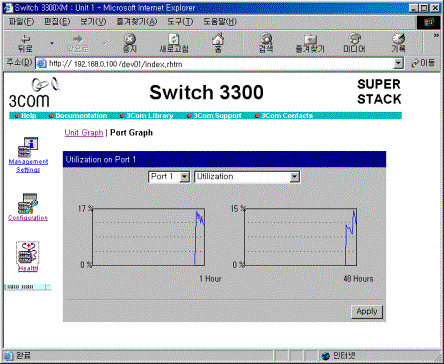Click the Forward (앞으로) toolbar button

point(77,43)
